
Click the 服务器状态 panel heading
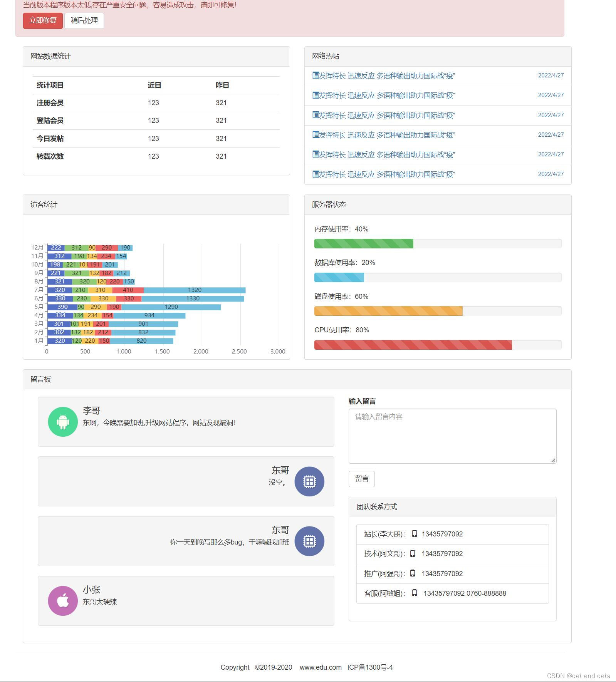point(438,204)
